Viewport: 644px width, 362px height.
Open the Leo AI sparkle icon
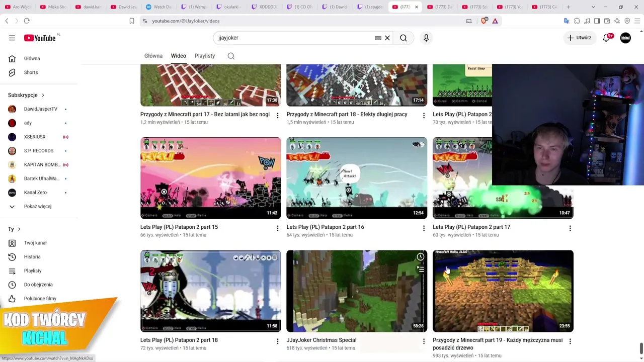[x=617, y=21]
